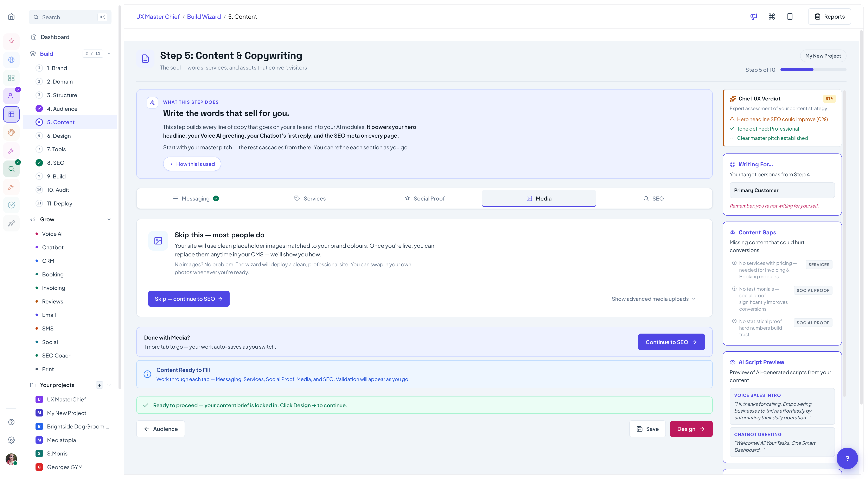This screenshot has width=868, height=479.
Task: Open step 6. Design
Action: [70, 136]
